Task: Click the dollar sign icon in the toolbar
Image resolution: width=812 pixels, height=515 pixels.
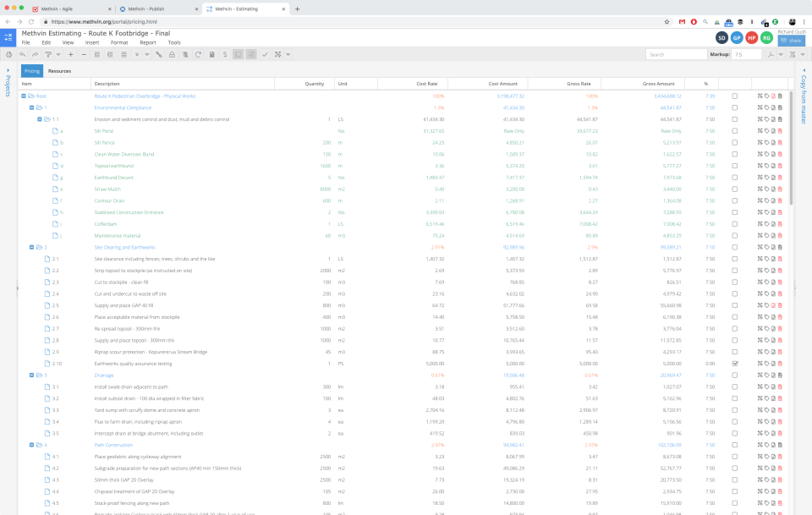Action: 225,54
